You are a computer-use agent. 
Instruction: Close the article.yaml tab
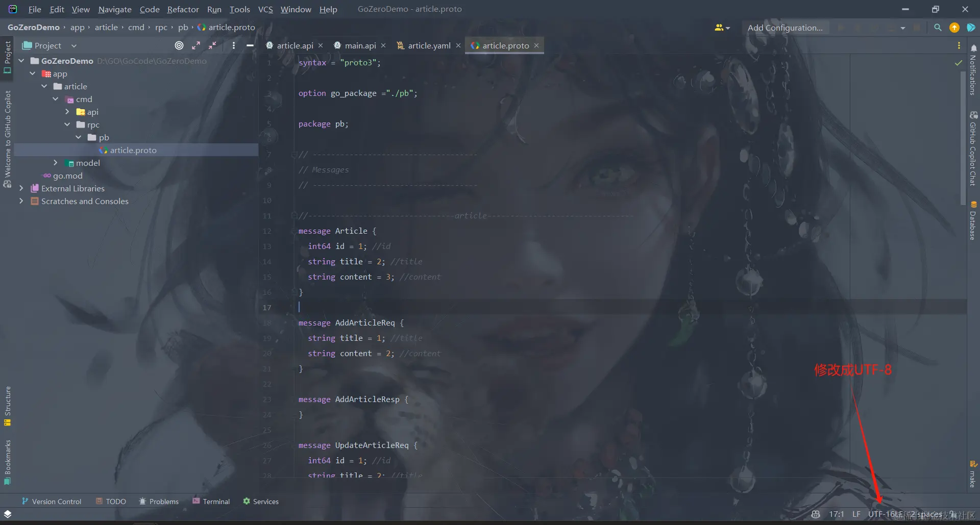click(458, 45)
